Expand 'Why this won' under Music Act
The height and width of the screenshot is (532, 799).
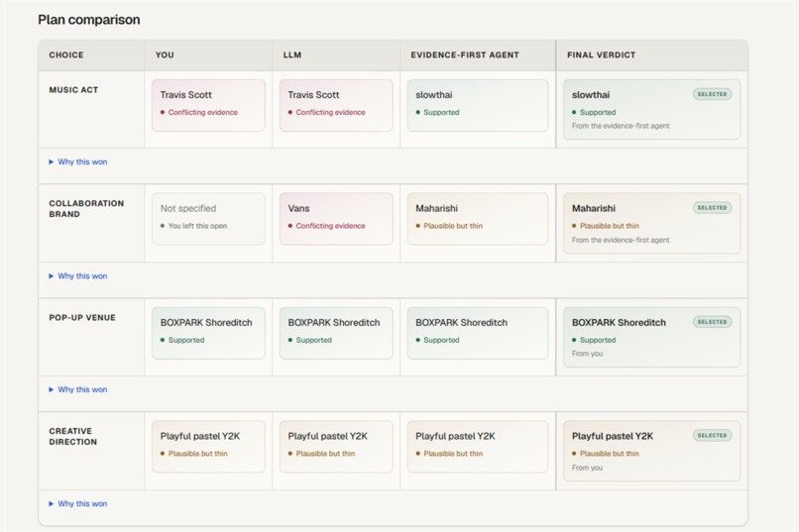(x=78, y=161)
